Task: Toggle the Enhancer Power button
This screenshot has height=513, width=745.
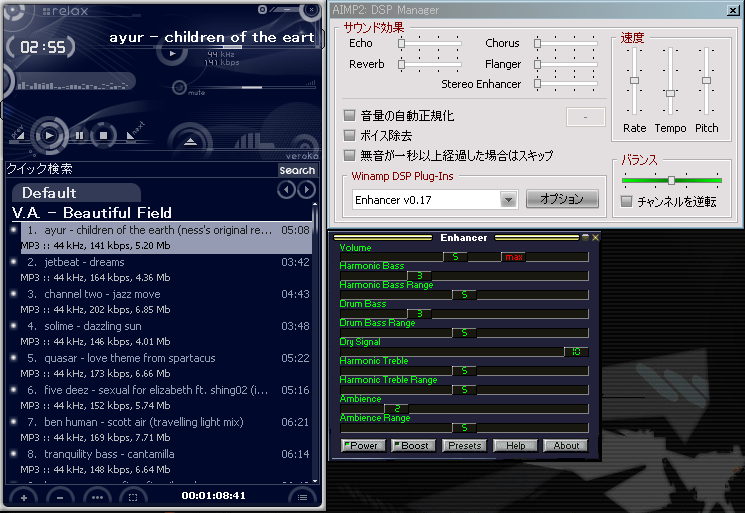Action: (363, 446)
